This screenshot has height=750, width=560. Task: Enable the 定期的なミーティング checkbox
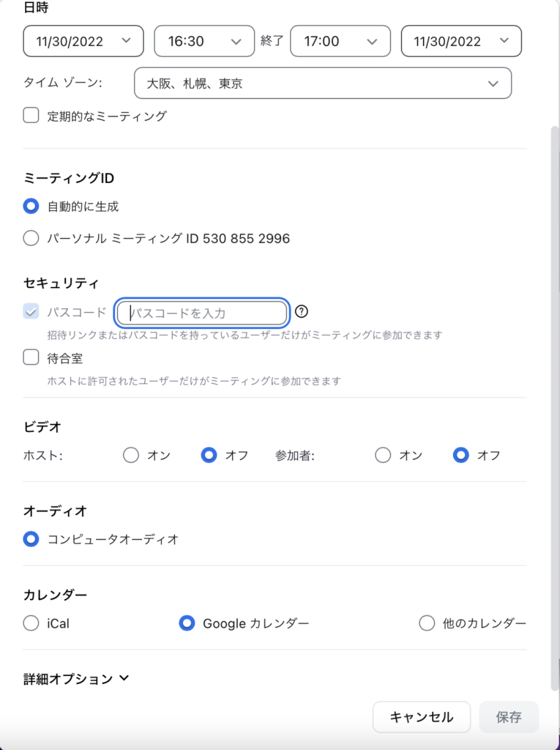[31, 115]
